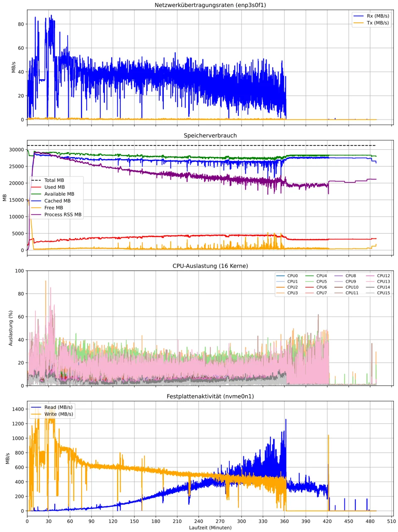
Task: Click the "Laufzeit (Minuten)" x-axis label
Action: pos(210,528)
